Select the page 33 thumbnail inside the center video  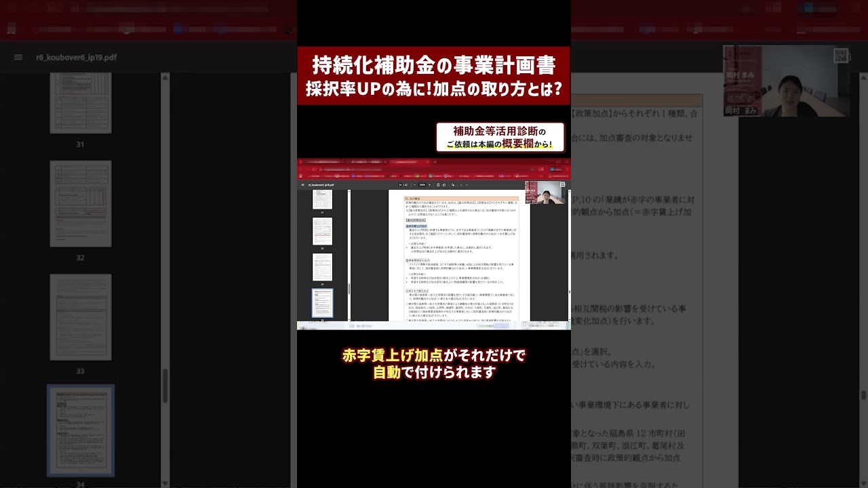click(322, 267)
